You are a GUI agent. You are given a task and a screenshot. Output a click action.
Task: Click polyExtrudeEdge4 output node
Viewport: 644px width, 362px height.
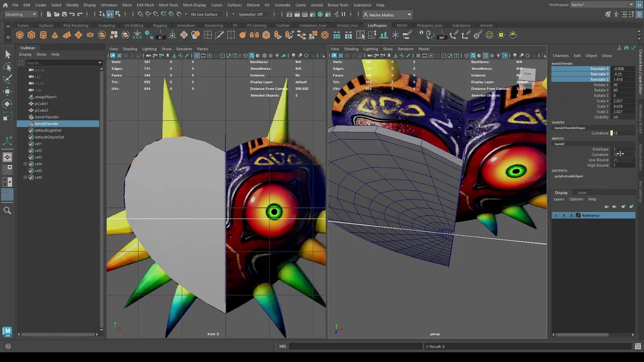point(569,176)
